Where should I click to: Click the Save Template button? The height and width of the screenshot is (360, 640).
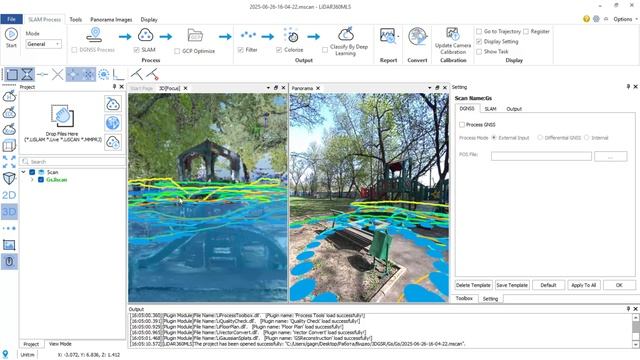(x=512, y=285)
